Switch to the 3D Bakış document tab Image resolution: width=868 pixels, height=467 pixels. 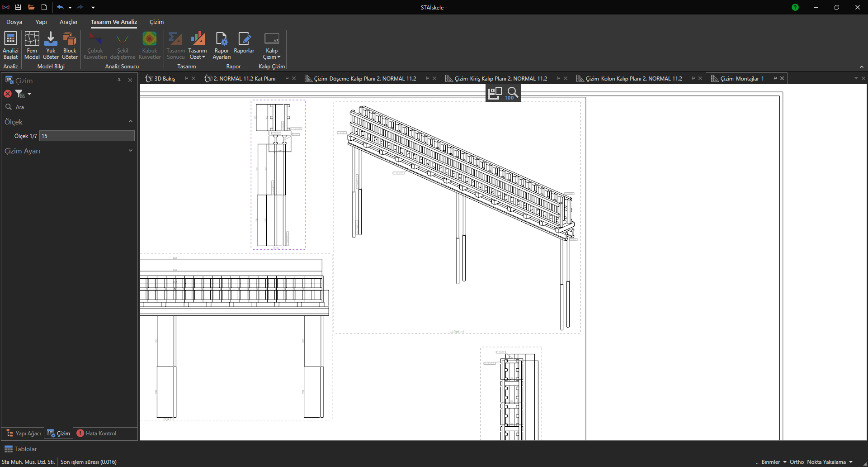pos(165,78)
